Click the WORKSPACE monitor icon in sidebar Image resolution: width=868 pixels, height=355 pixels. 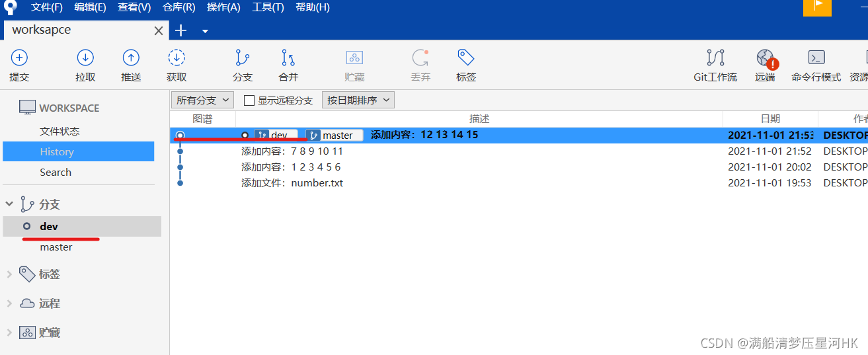27,108
